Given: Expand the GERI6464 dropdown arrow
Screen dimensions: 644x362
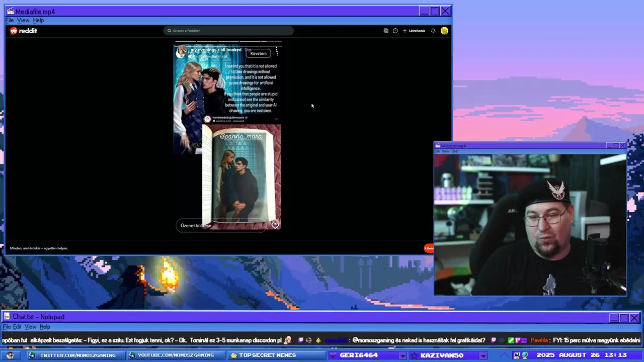Looking at the screenshot, I should click(403, 355).
